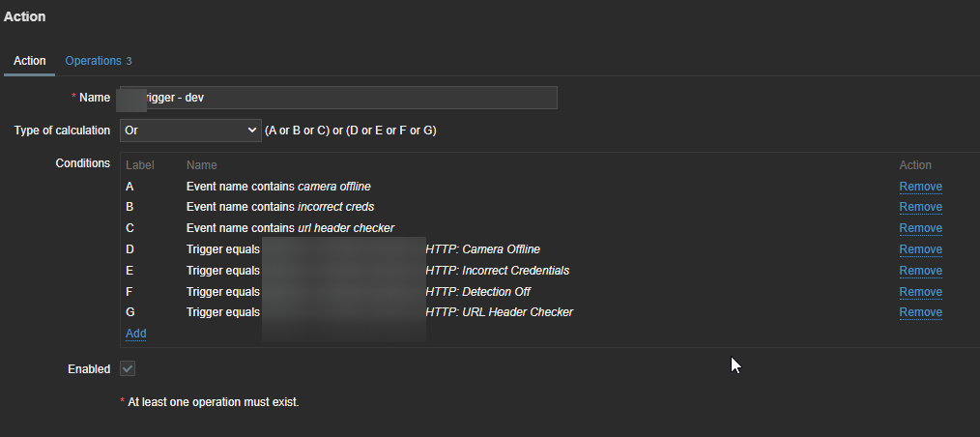Remove condition B incorrect creds
Screen dimensions: 980x437
[920, 207]
